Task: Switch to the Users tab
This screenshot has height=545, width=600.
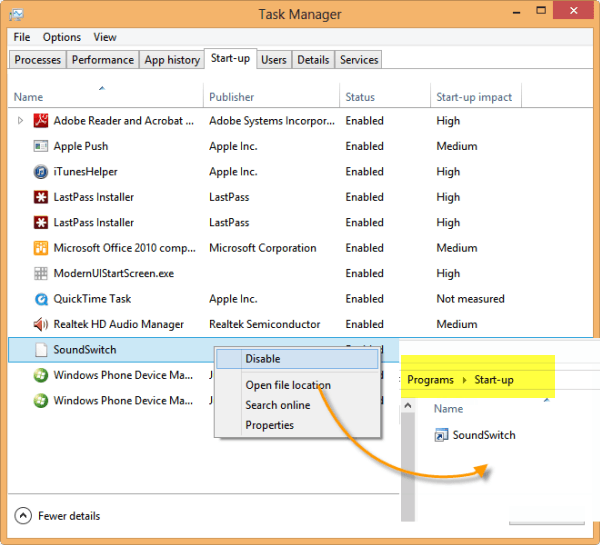Action: tap(274, 60)
